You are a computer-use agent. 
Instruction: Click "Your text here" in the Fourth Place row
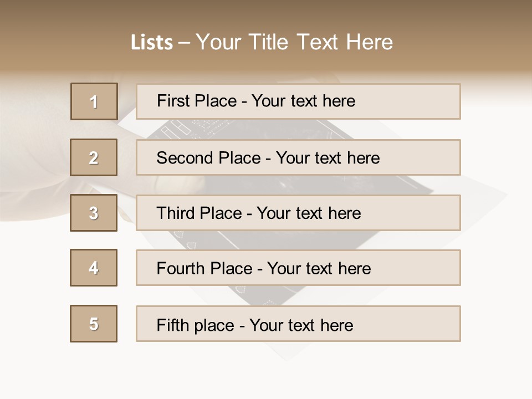click(319, 269)
